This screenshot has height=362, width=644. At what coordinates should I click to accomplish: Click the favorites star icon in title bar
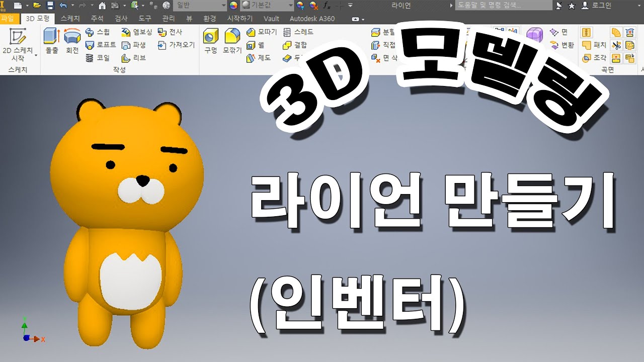point(572,6)
